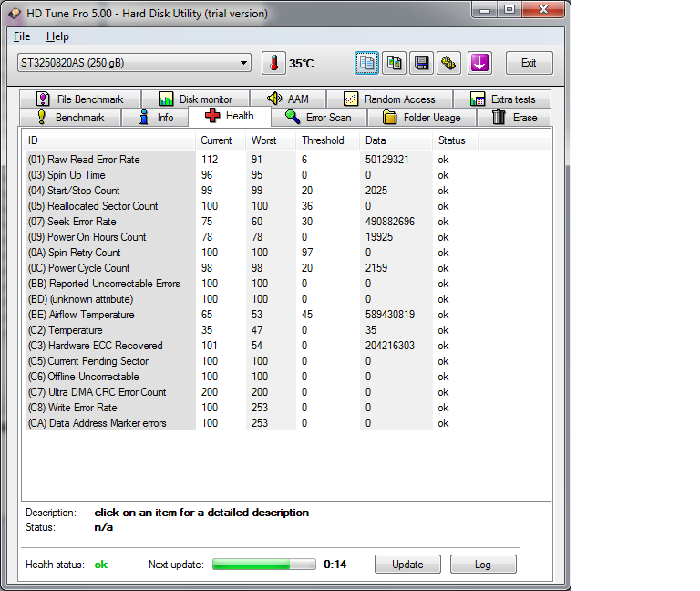This screenshot has height=591, width=700.
Task: Sort by the Worst column header
Action: (271, 140)
